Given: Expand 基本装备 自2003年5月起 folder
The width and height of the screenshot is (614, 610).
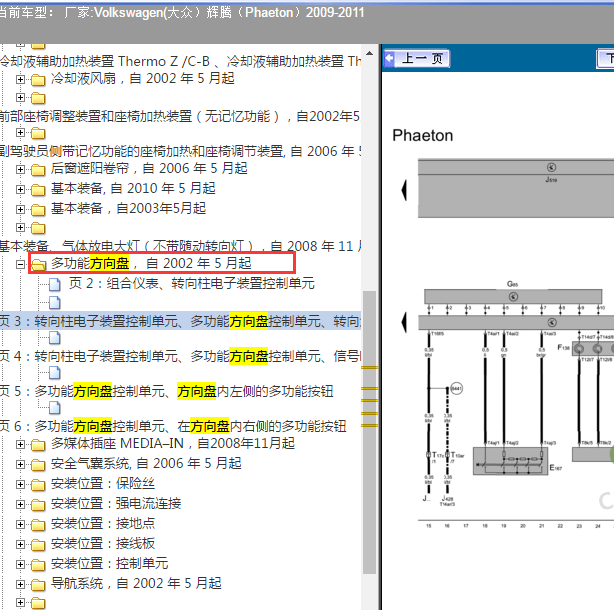Looking at the screenshot, I should tap(20, 209).
